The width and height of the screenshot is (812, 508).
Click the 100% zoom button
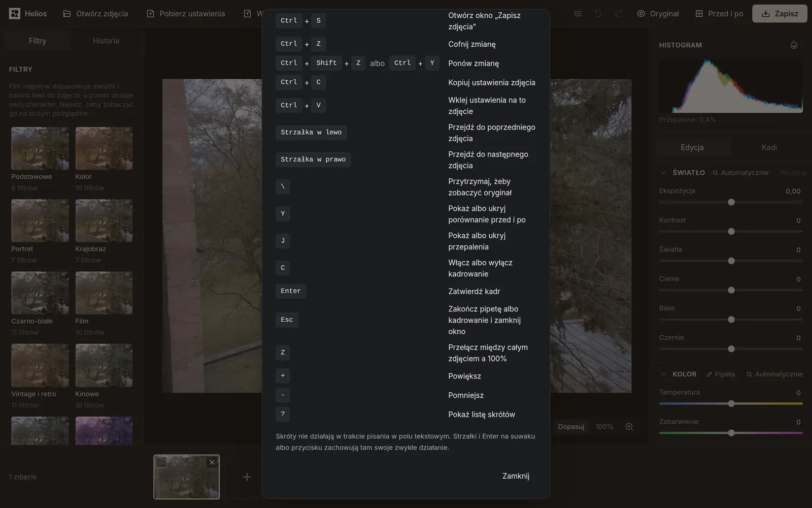click(x=604, y=427)
